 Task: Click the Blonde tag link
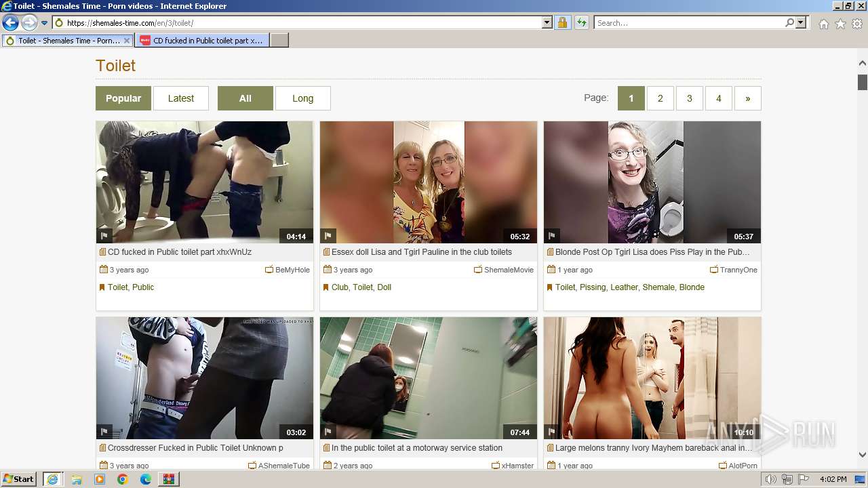[692, 287]
